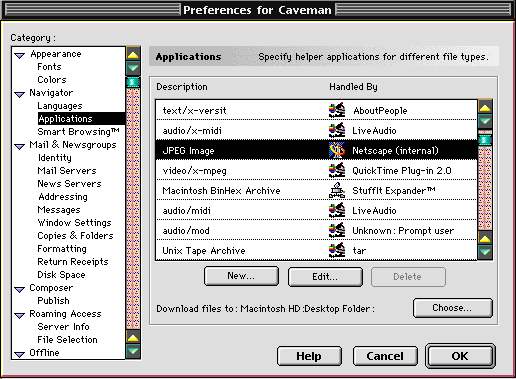The height and width of the screenshot is (379, 516).
Task: Confirm preferences with OK
Action: coord(460,356)
